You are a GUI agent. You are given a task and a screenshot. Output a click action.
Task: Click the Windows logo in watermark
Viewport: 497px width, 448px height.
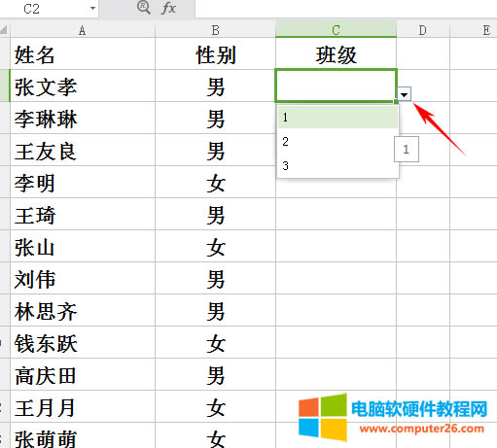click(x=323, y=418)
